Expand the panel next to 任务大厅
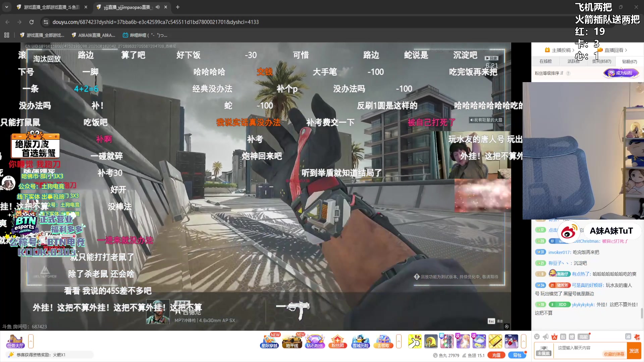 (31, 341)
